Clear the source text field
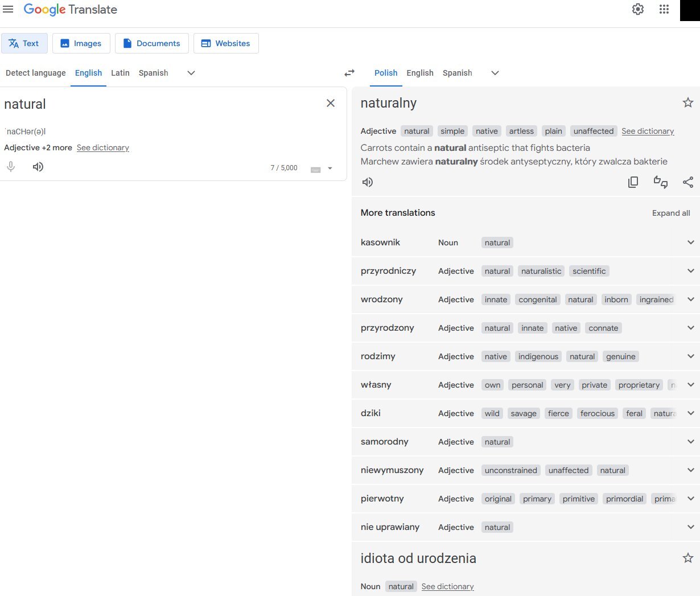 coord(331,103)
